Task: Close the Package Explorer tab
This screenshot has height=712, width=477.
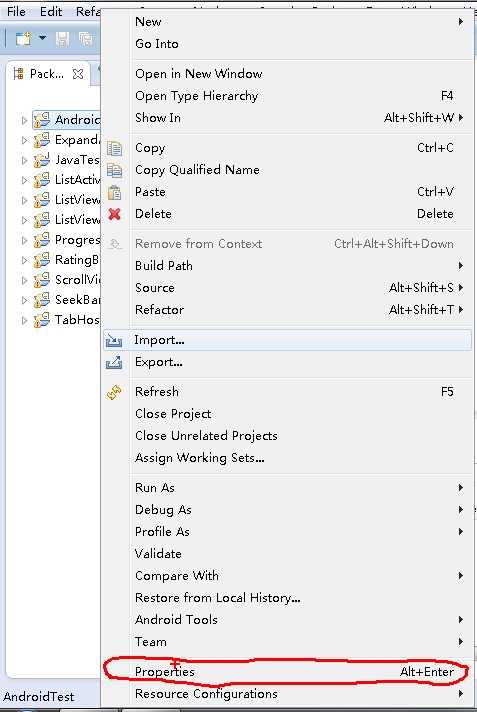Action: pyautogui.click(x=78, y=74)
